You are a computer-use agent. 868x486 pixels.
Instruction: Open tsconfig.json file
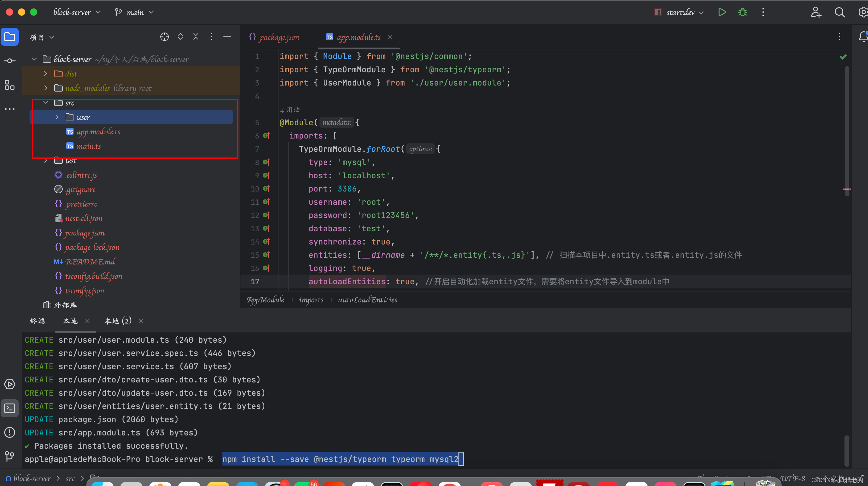[85, 291]
